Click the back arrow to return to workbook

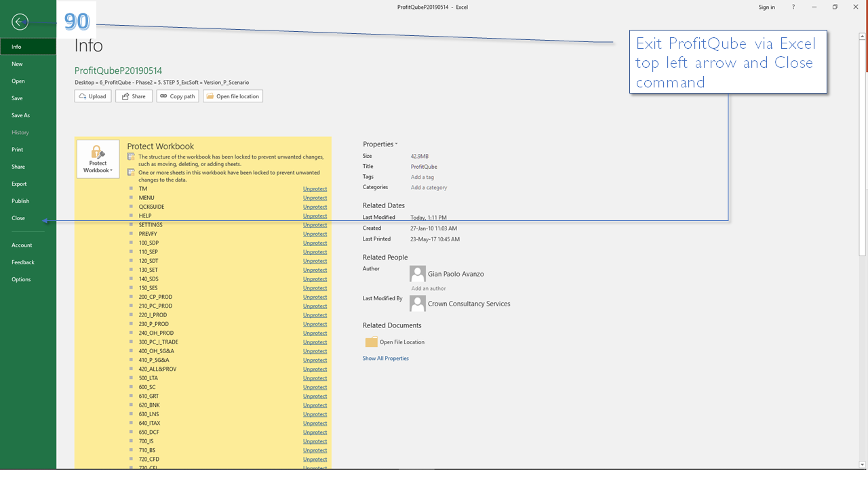point(20,22)
